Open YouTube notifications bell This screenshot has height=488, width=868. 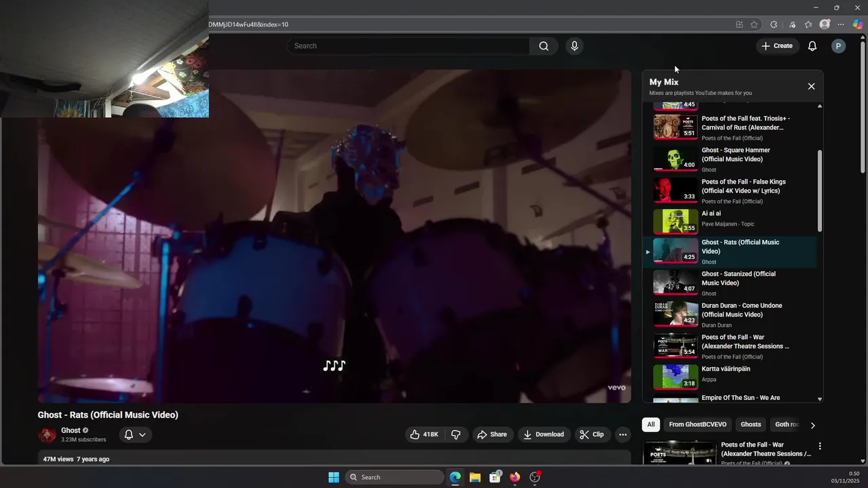[x=812, y=46]
